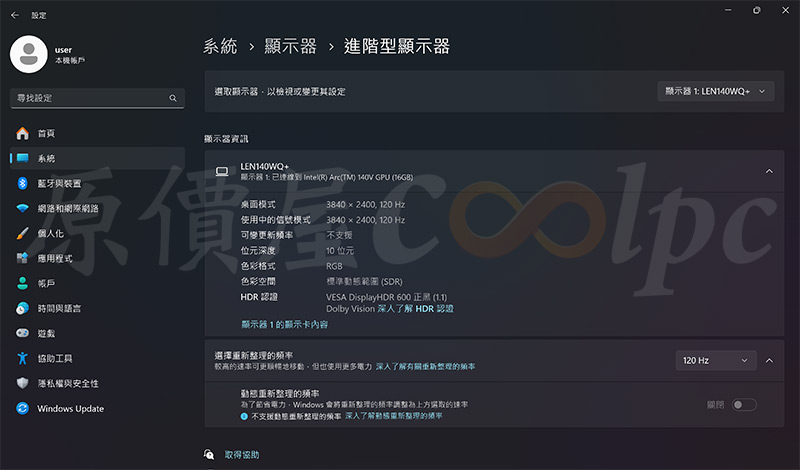Click the info icon by 不支援動態重新整理的頻率
This screenshot has width=800, height=470.
pos(244,416)
